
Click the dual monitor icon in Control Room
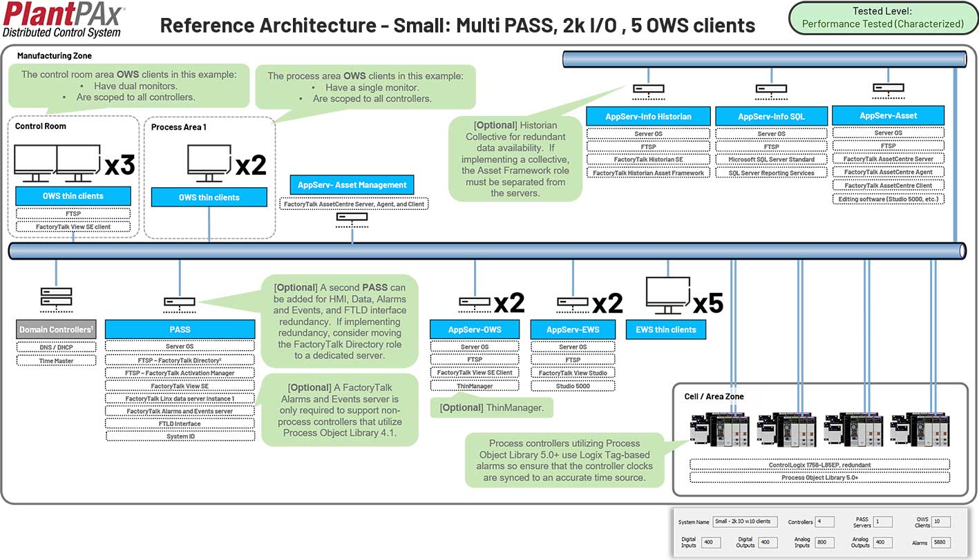pos(58,163)
